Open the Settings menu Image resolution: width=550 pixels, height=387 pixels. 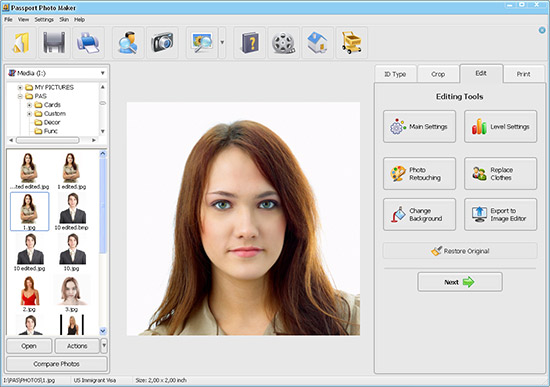tap(44, 20)
